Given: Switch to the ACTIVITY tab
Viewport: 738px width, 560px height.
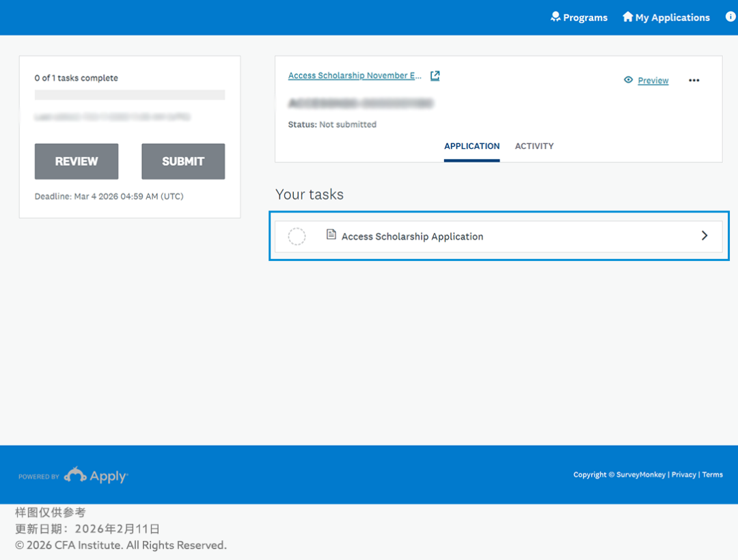Looking at the screenshot, I should point(534,146).
